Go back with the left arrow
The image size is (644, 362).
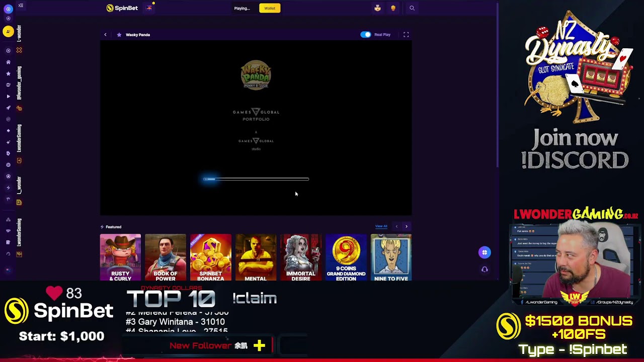105,35
